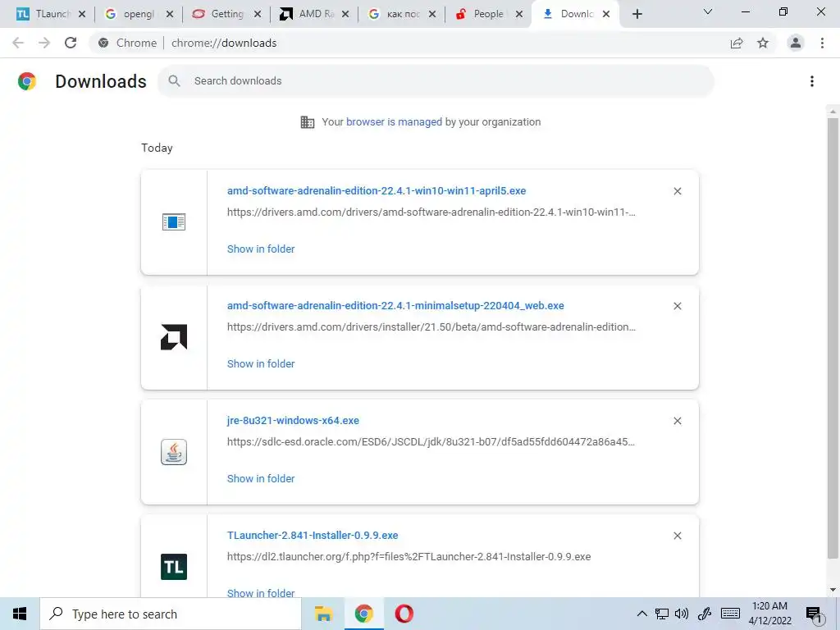This screenshot has height=630, width=840.
Task: Switch to the opengl Google search tab
Action: (x=134, y=14)
